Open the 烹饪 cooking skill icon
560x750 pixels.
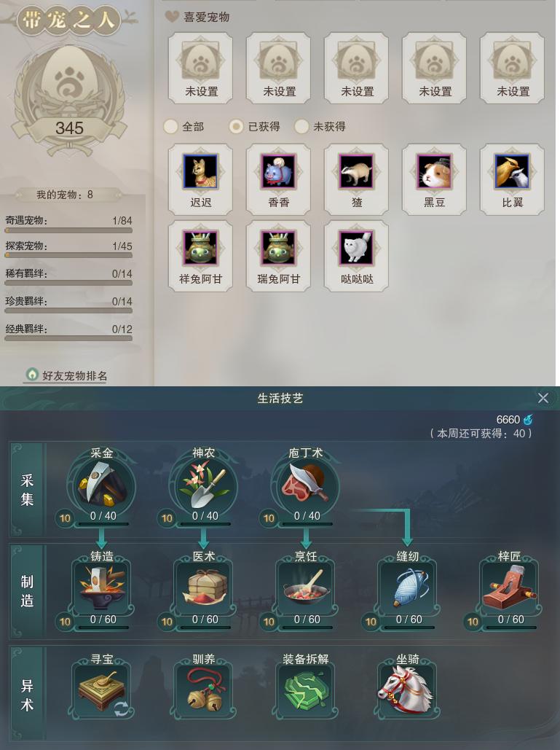[x=306, y=587]
